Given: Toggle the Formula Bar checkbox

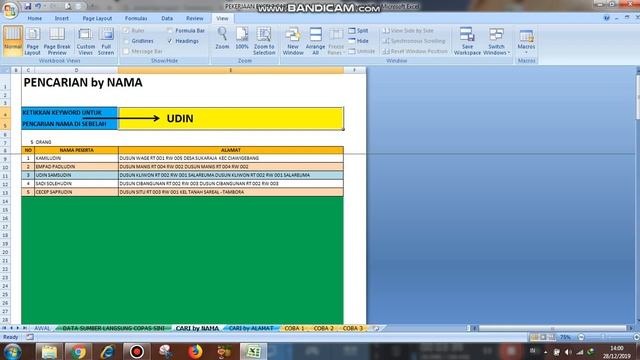Looking at the screenshot, I should [170, 31].
